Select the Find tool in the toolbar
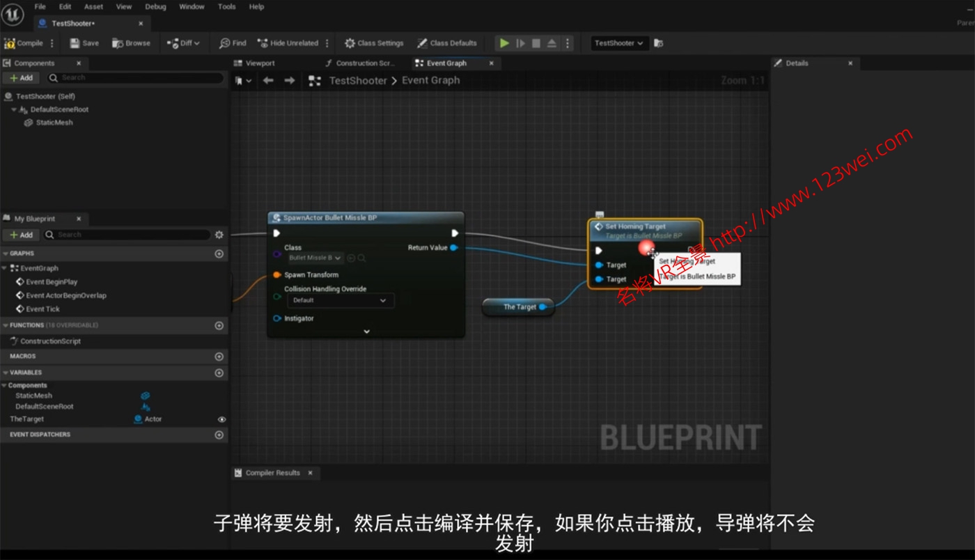This screenshot has width=975, height=560. coord(232,42)
